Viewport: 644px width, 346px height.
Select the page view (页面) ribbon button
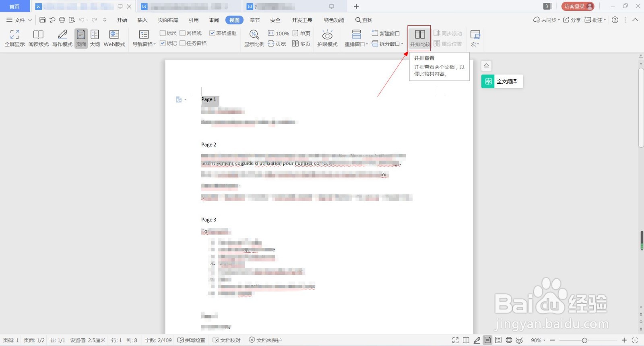click(x=81, y=38)
